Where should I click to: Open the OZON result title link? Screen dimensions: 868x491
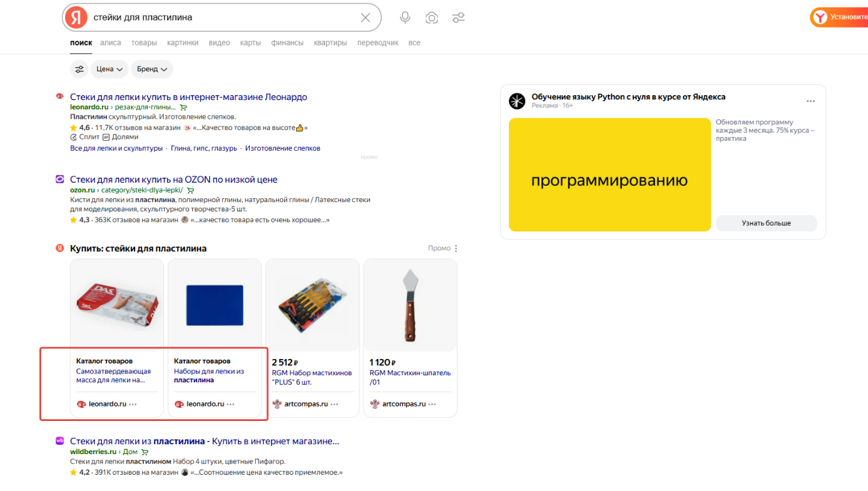(173, 180)
